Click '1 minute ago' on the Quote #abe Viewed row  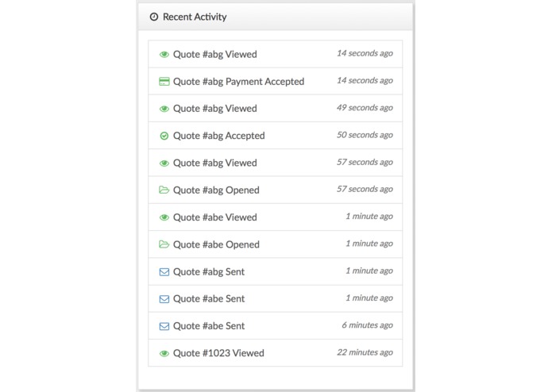pos(369,216)
